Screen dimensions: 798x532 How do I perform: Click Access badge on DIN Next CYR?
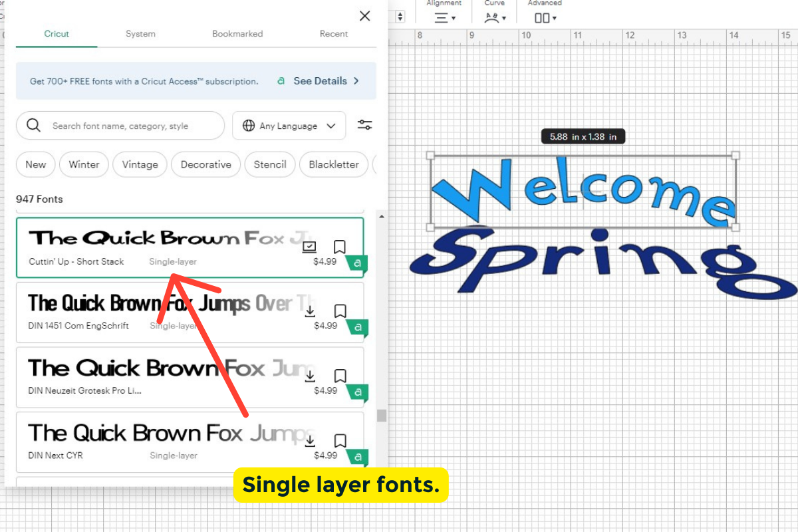click(x=357, y=457)
